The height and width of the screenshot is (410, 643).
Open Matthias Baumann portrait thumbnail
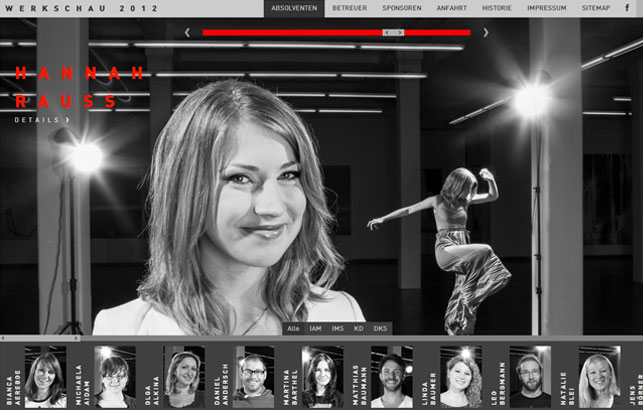coord(392,377)
